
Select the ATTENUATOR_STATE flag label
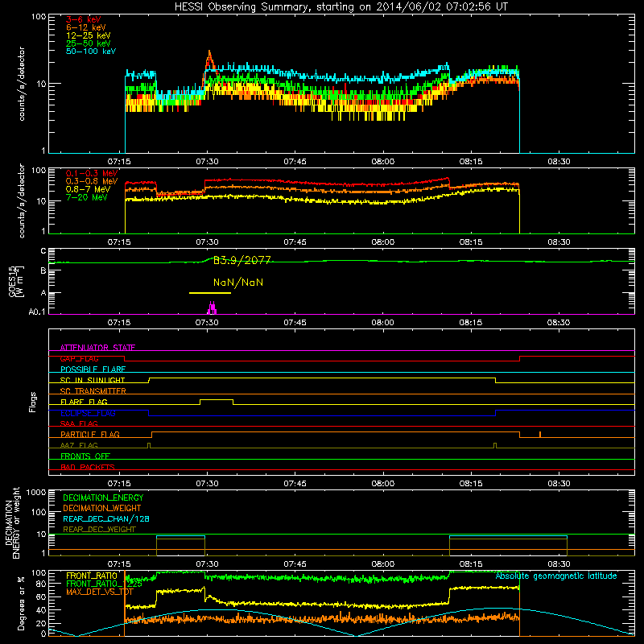coord(97,348)
